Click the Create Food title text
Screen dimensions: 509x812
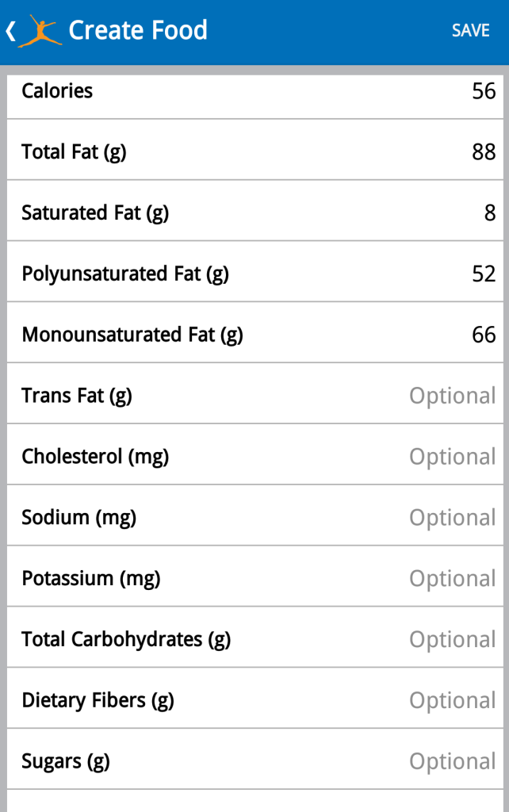[138, 31]
